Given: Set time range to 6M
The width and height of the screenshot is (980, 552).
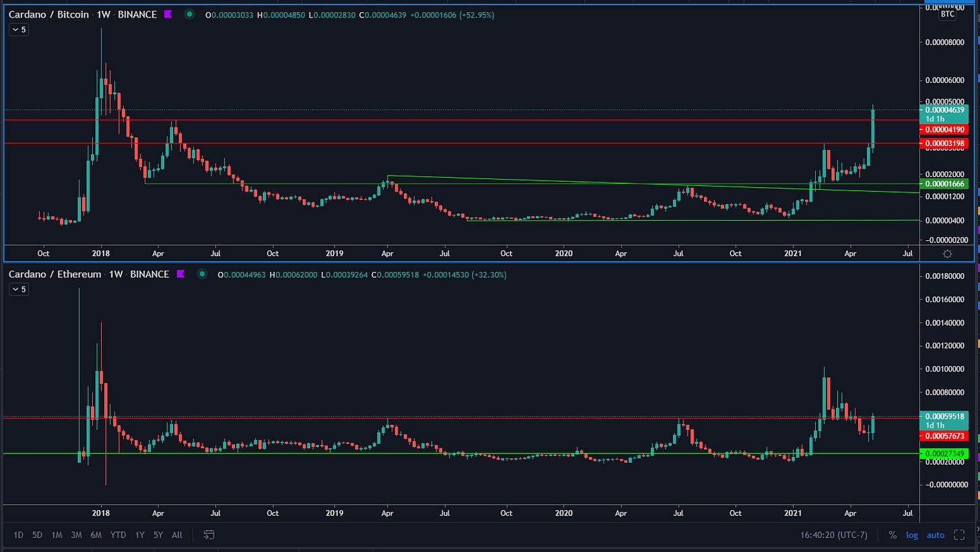Looking at the screenshot, I should [96, 535].
